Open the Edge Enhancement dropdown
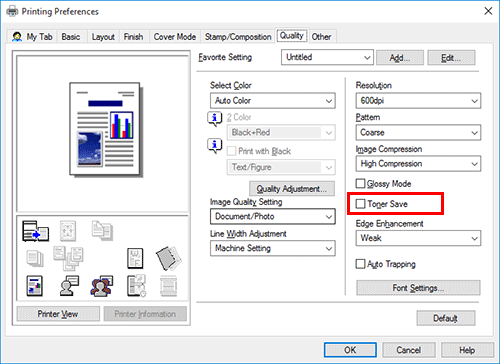Viewport: 500px width, 364px height. point(418,238)
